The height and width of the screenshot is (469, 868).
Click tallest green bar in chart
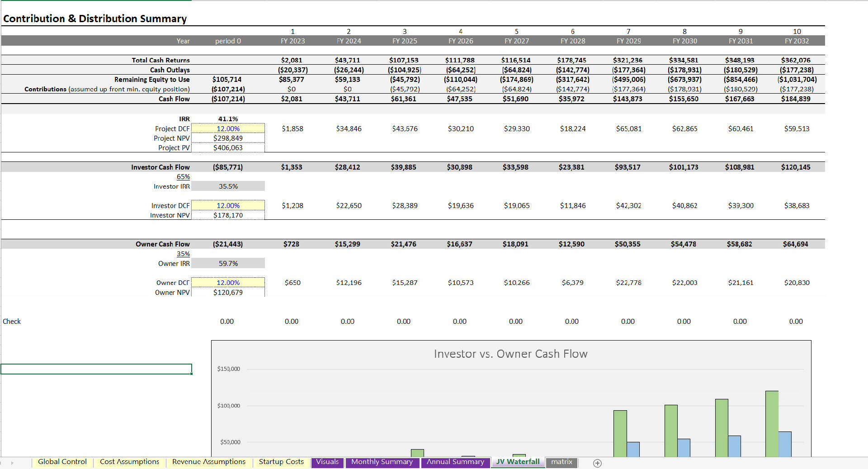click(x=772, y=424)
